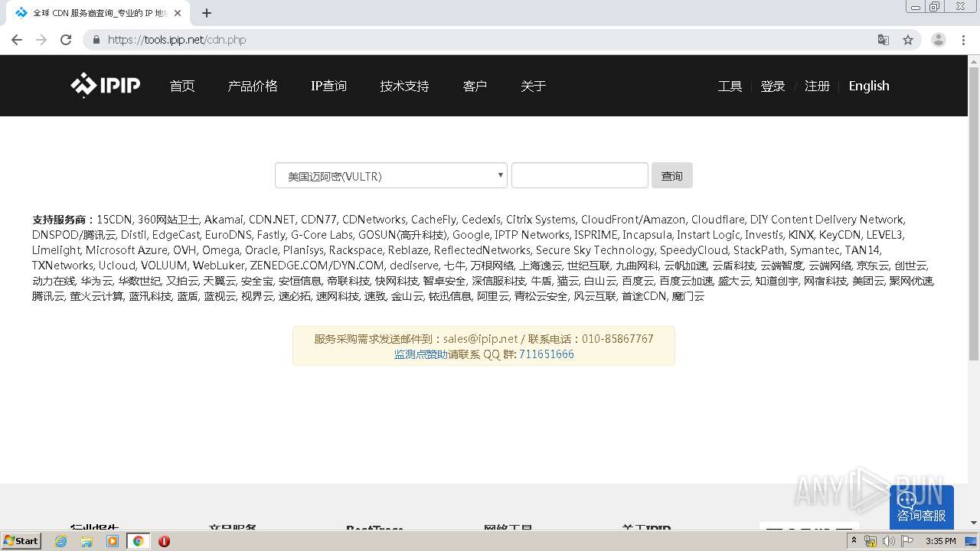Click the padlock site info icon

tap(96, 40)
